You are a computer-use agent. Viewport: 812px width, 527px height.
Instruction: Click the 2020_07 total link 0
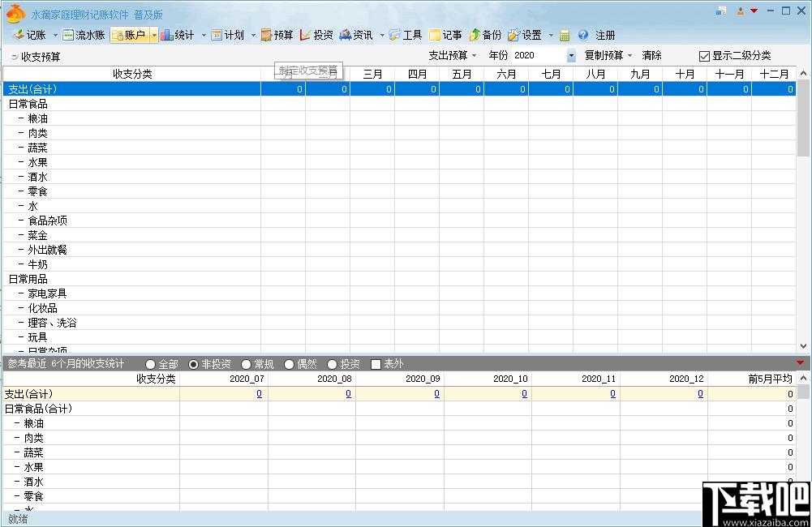(x=259, y=394)
